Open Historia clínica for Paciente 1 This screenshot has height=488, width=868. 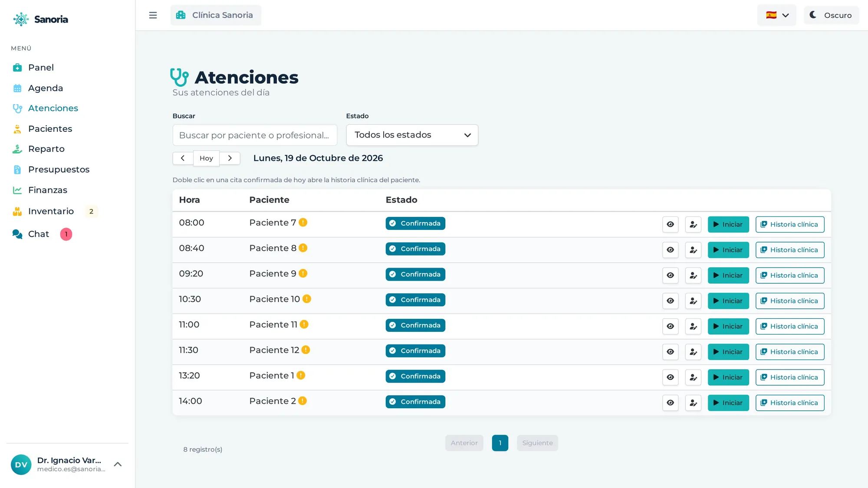click(789, 377)
